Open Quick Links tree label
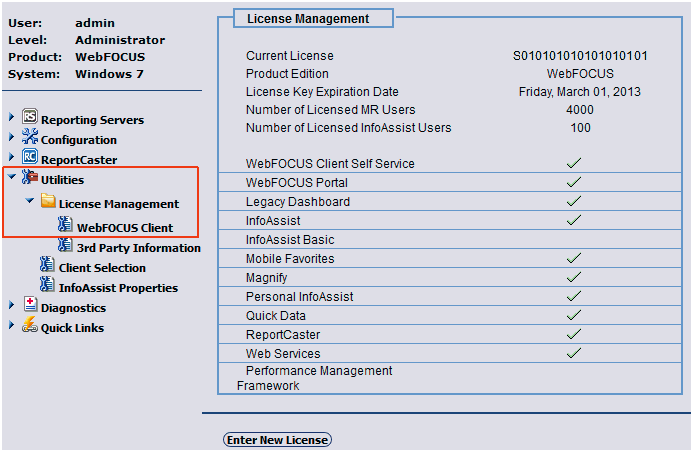693x452 pixels. coord(72,328)
